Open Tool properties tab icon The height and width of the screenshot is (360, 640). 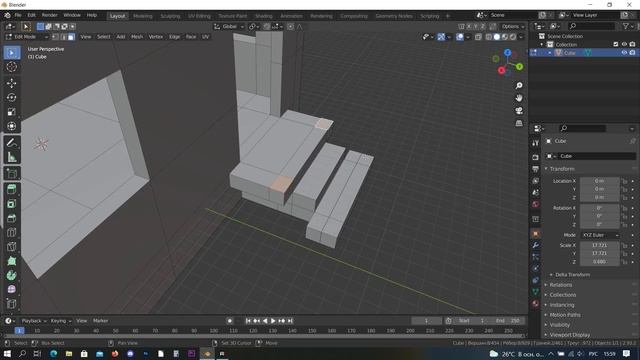coord(536,143)
